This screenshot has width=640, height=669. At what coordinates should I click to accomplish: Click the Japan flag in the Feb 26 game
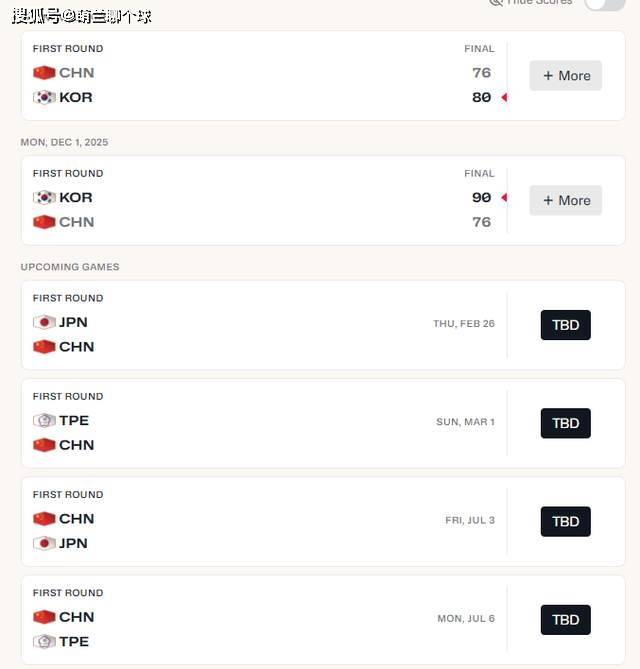pos(44,322)
